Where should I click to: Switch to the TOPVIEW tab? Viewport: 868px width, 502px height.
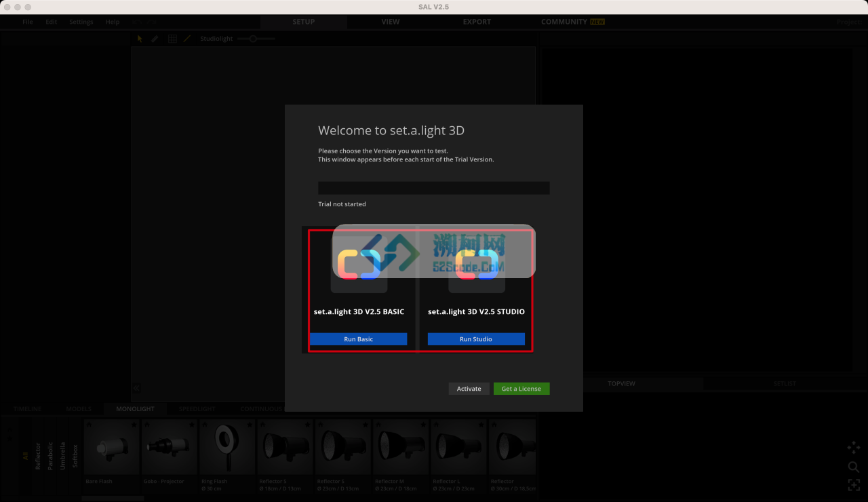[622, 384]
